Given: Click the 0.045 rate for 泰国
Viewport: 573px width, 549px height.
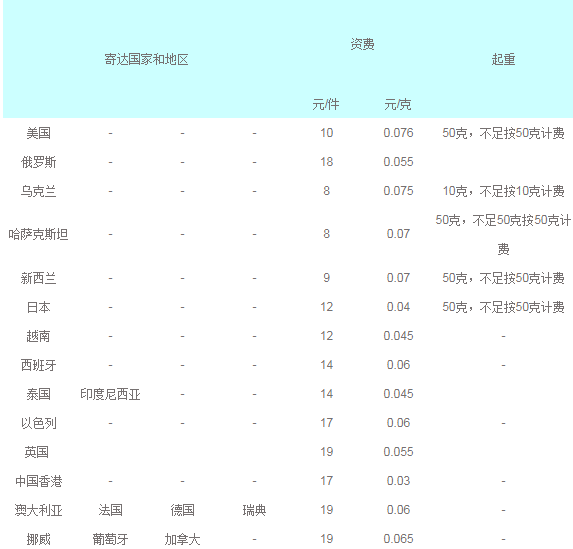Looking at the screenshot, I should [398, 394].
